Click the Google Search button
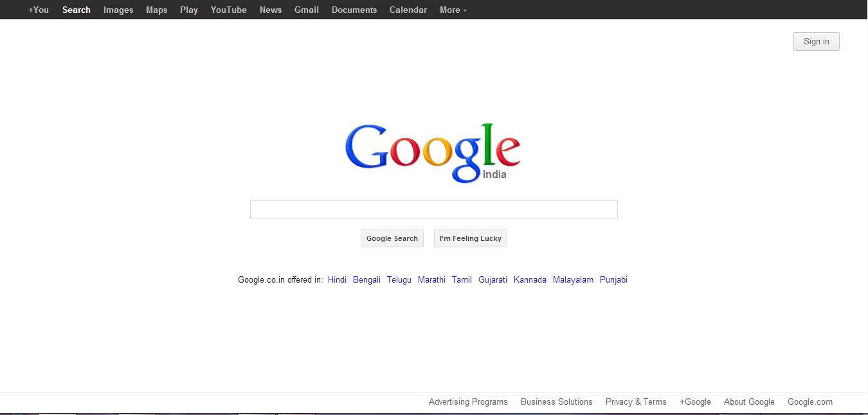This screenshot has width=868, height=415. click(392, 238)
